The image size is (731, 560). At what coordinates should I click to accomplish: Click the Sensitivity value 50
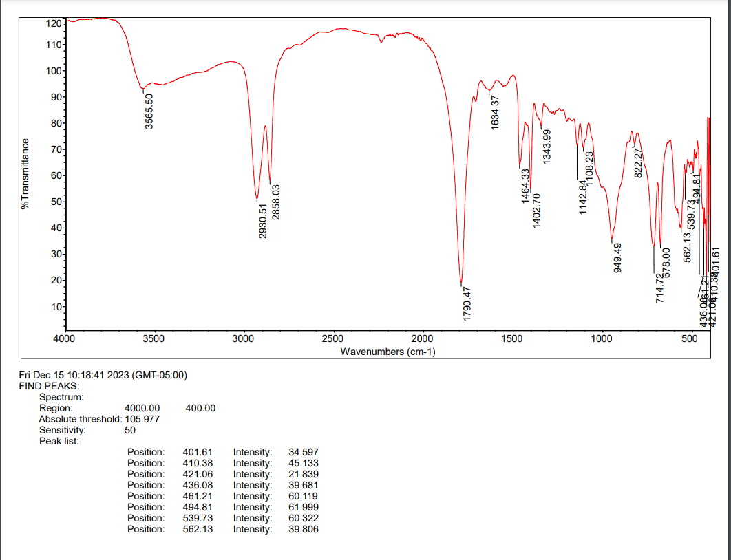tap(131, 429)
